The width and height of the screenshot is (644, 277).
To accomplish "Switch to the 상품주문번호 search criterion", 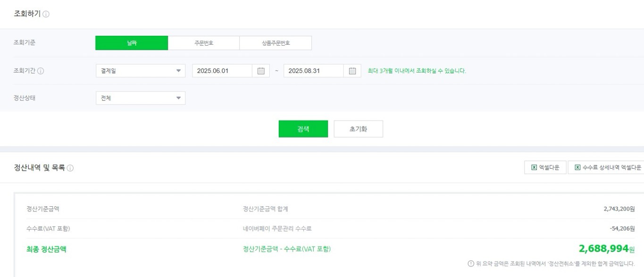I will [276, 43].
